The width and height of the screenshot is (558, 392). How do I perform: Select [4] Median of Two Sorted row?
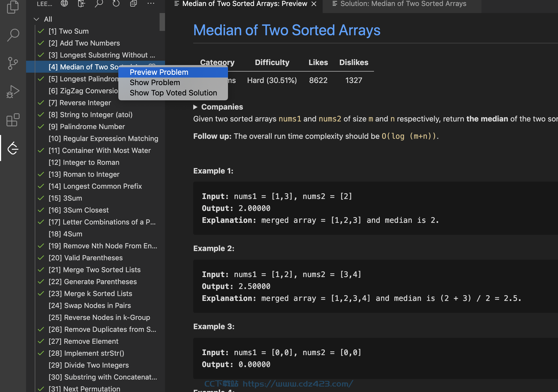click(x=72, y=67)
